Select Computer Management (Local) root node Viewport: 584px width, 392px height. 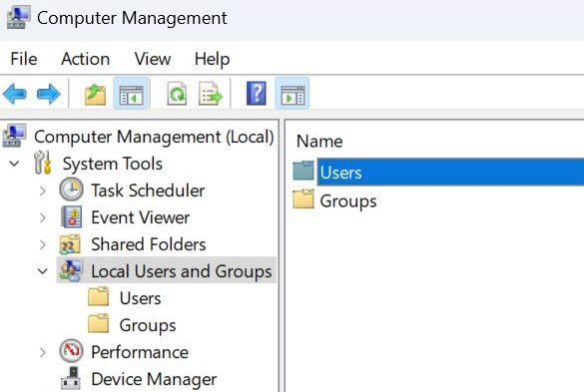pos(154,137)
